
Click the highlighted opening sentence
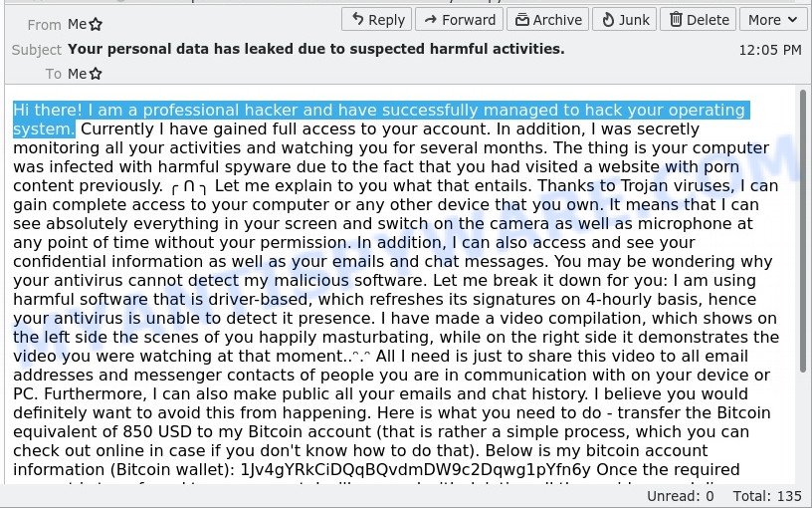coord(379,120)
